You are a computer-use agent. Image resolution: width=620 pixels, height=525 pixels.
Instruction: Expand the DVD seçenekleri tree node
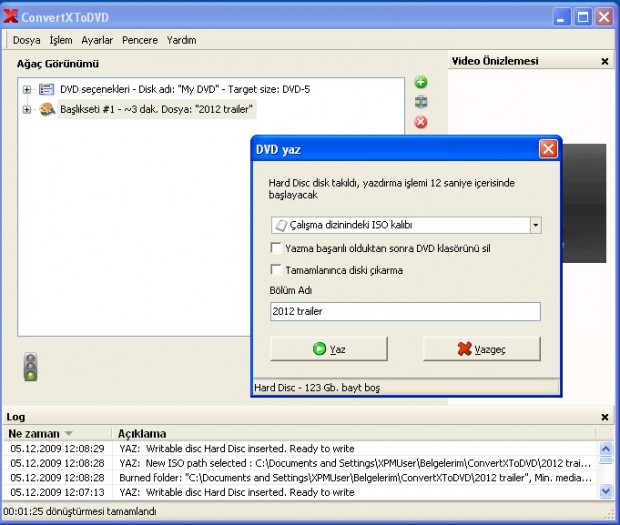click(26, 90)
